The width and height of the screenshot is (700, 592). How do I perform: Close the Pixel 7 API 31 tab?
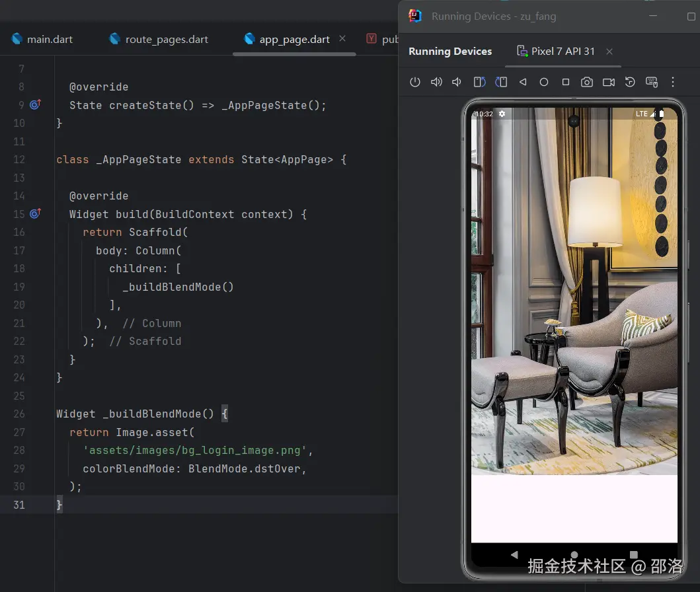(609, 52)
